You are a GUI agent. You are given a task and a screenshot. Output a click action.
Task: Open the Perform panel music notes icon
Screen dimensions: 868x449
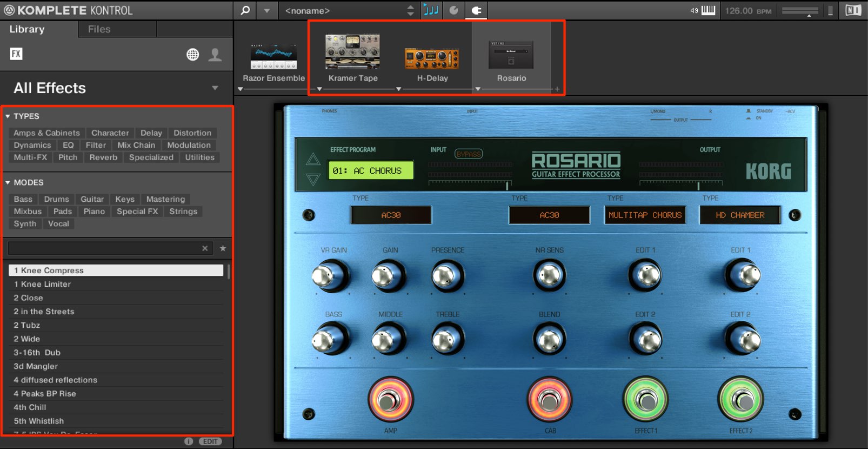pos(431,10)
